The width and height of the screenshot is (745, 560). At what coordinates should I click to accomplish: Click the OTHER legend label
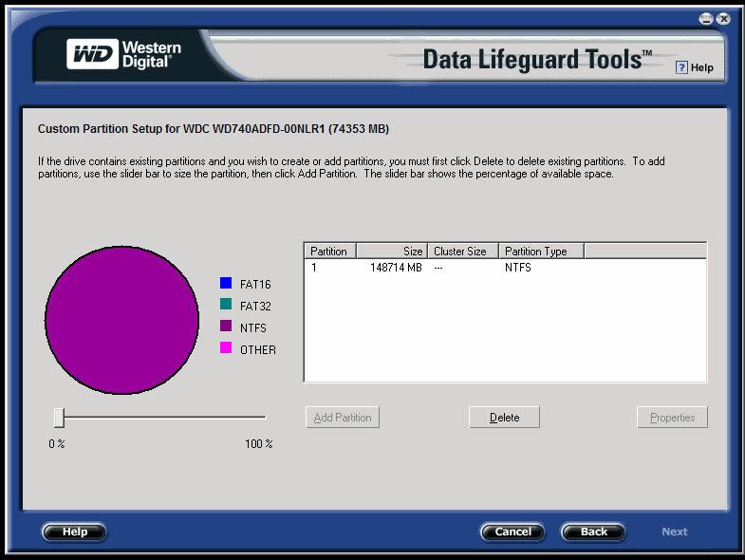(x=257, y=350)
